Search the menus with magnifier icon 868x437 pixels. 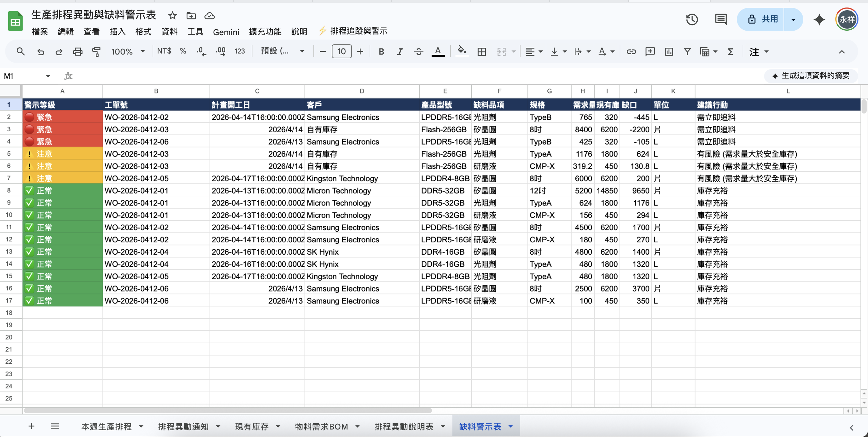tap(21, 51)
